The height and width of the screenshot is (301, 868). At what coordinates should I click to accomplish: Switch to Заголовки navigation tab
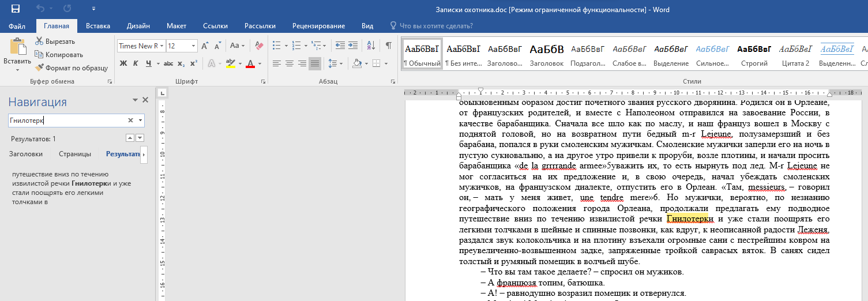26,154
